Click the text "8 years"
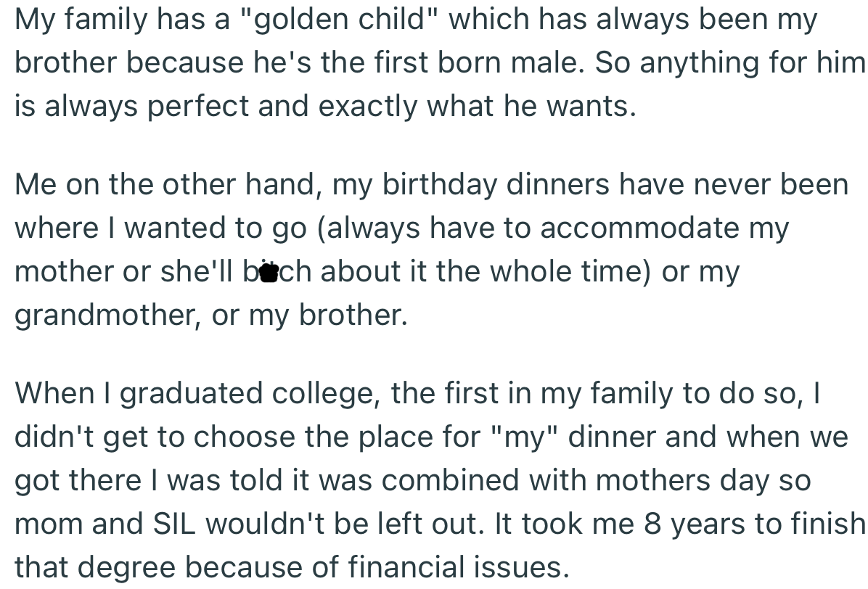Image resolution: width=868 pixels, height=589 pixels. (677, 524)
